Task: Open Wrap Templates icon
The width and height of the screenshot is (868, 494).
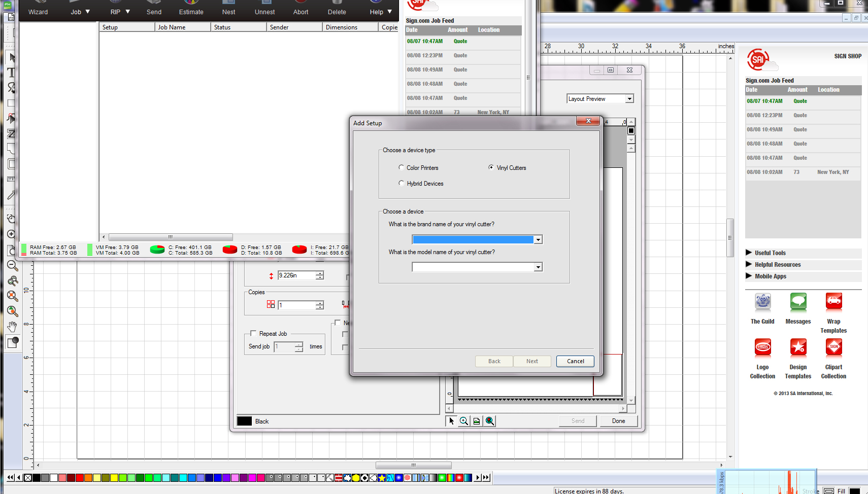Action: [x=833, y=302]
